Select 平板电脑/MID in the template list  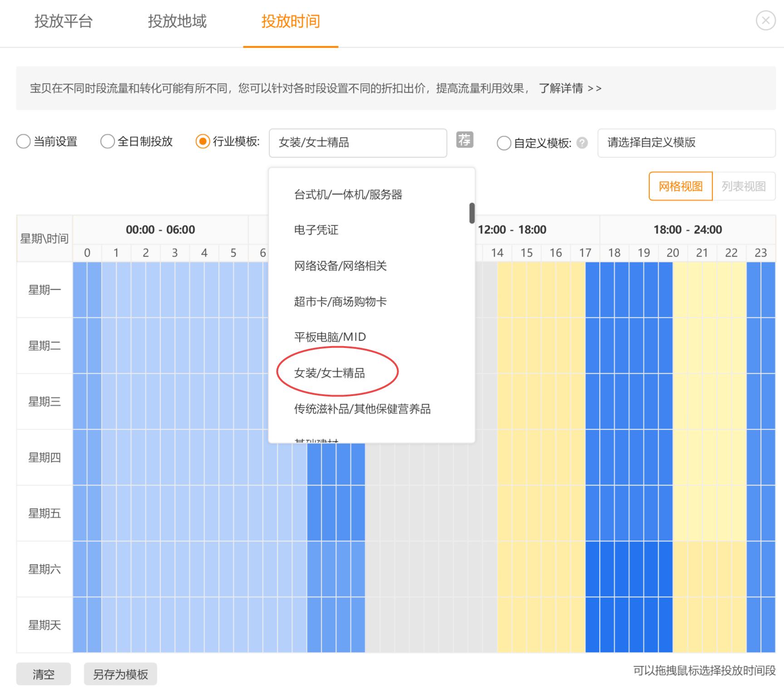(329, 337)
